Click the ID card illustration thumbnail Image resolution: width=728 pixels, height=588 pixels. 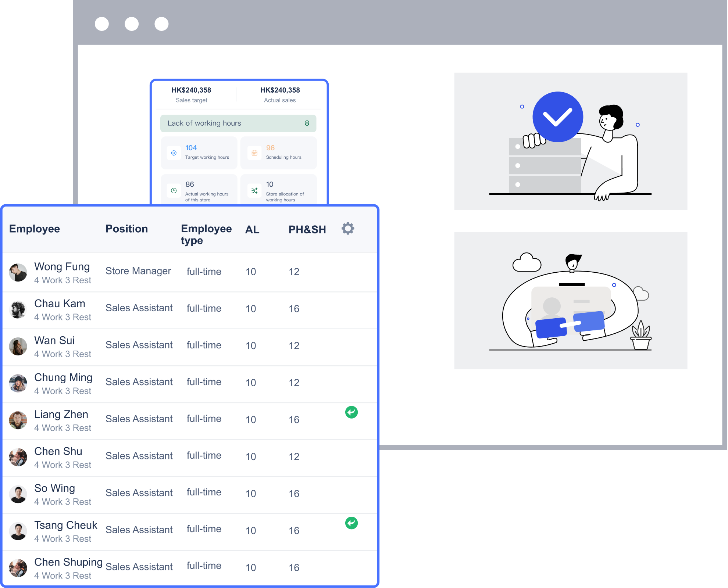(571, 301)
